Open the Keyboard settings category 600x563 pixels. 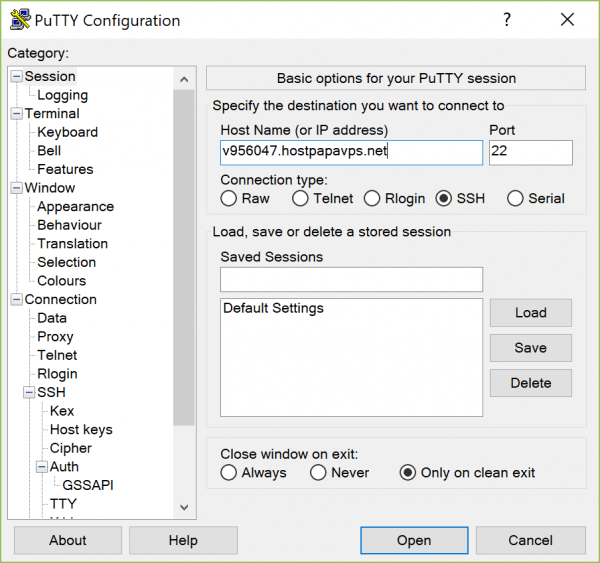(68, 132)
